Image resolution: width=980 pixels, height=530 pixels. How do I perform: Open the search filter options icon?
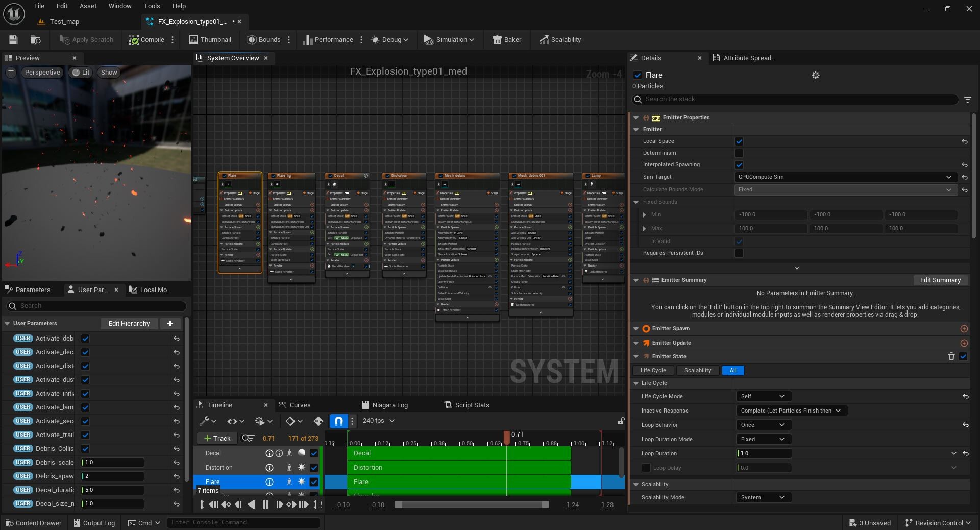click(967, 100)
